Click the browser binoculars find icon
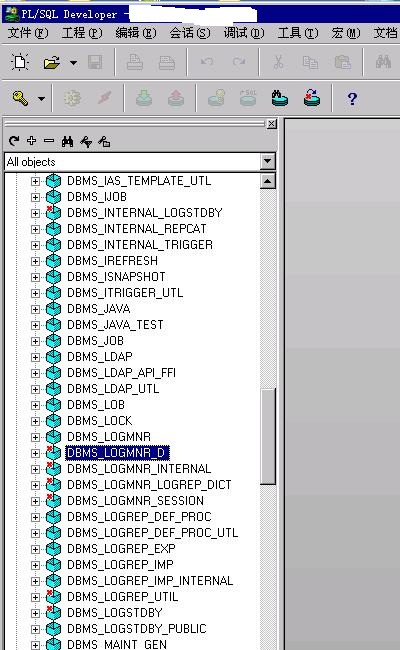This screenshot has width=400, height=650. (67, 142)
